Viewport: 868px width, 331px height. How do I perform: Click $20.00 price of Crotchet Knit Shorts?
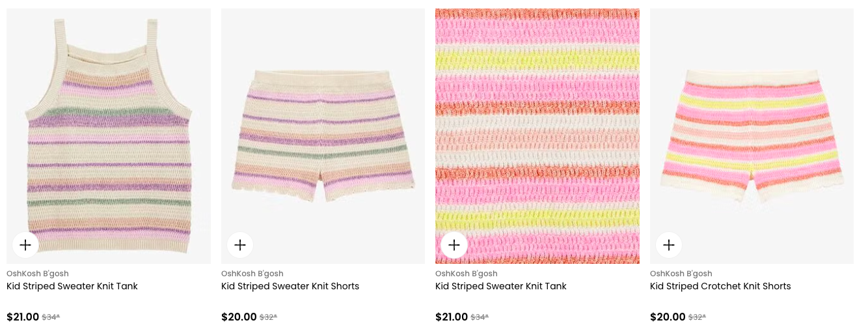668,317
